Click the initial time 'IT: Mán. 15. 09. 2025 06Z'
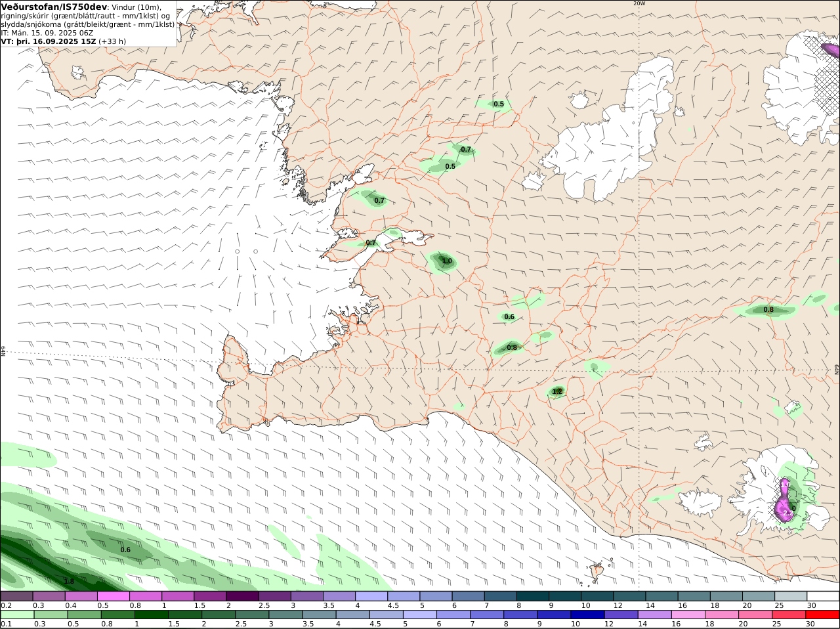840x629 pixels. click(47, 32)
